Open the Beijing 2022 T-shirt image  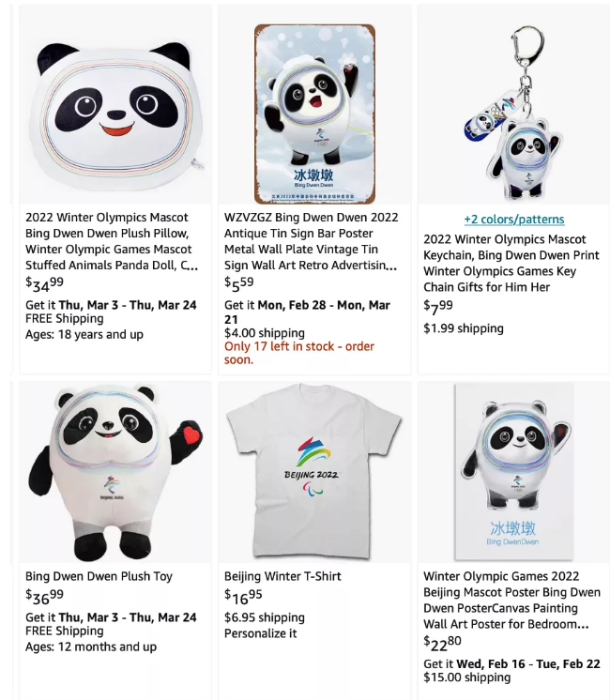click(314, 472)
